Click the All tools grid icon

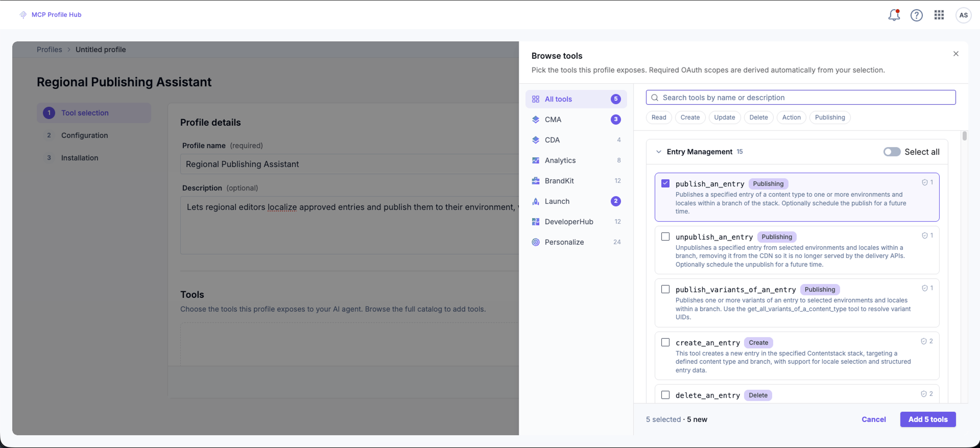[535, 99]
